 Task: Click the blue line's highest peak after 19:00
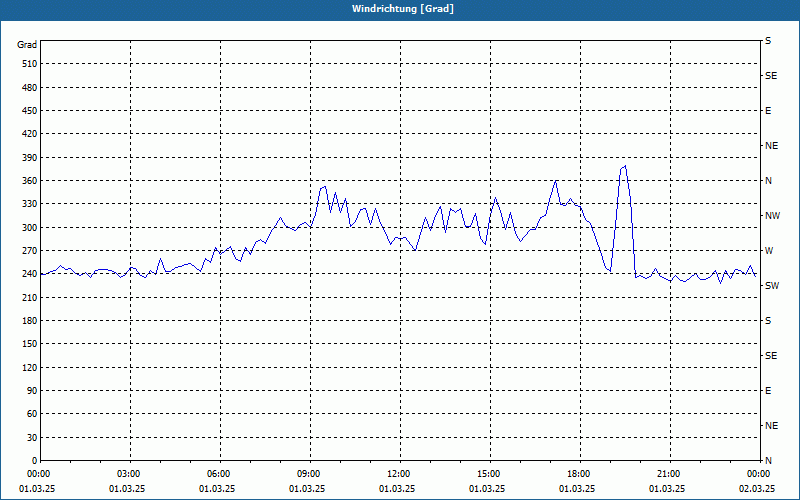(x=625, y=166)
